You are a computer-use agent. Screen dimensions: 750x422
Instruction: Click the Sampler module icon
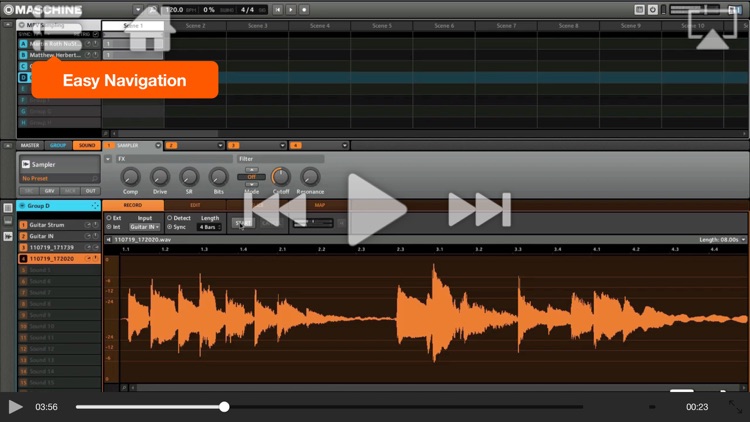26,164
